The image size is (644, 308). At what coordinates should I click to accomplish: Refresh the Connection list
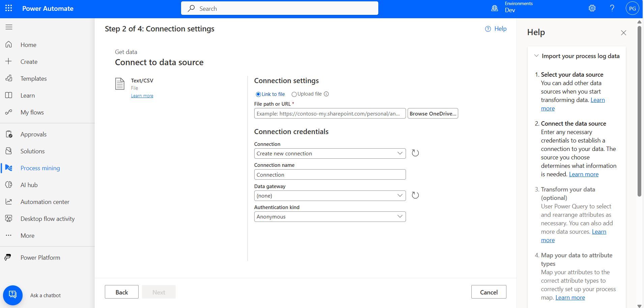pyautogui.click(x=415, y=153)
